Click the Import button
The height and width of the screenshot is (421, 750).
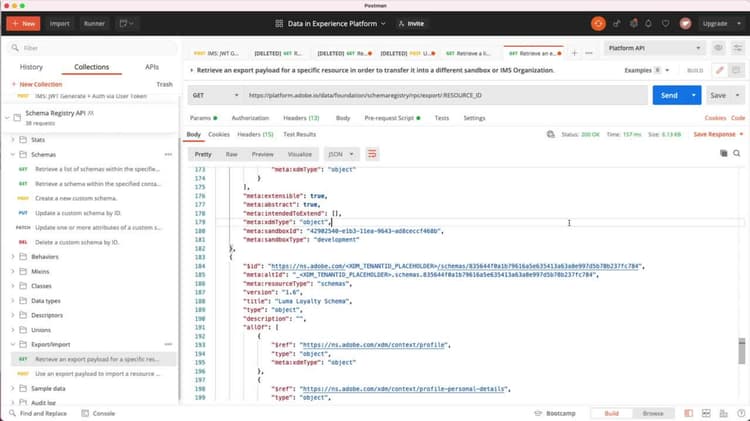[x=59, y=23]
